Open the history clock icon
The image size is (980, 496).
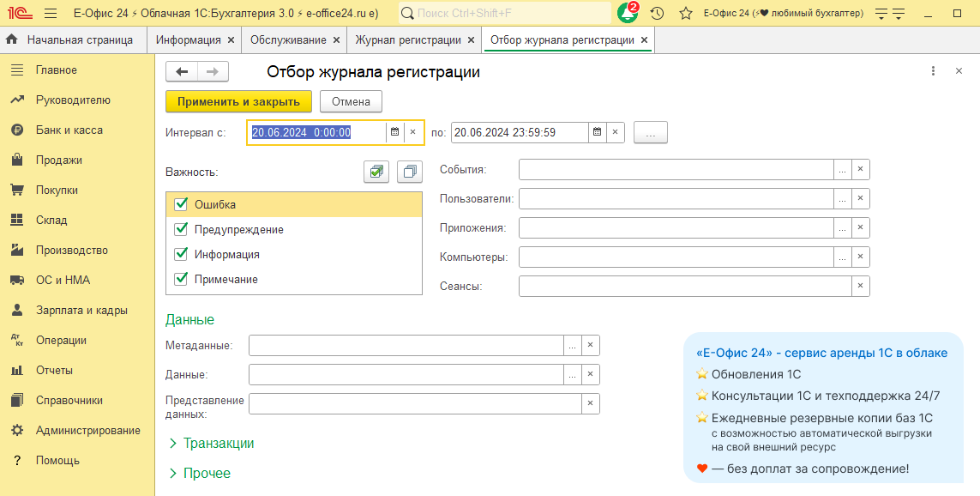click(657, 13)
